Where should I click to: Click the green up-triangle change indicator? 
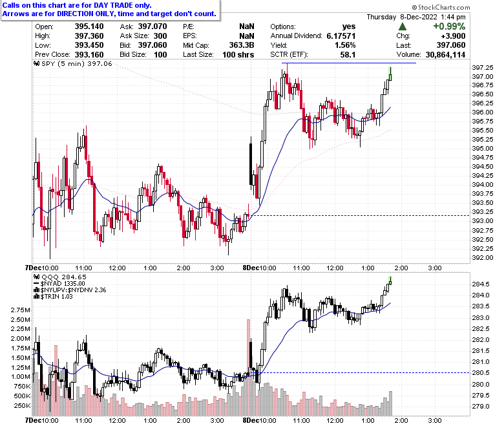click(402, 27)
